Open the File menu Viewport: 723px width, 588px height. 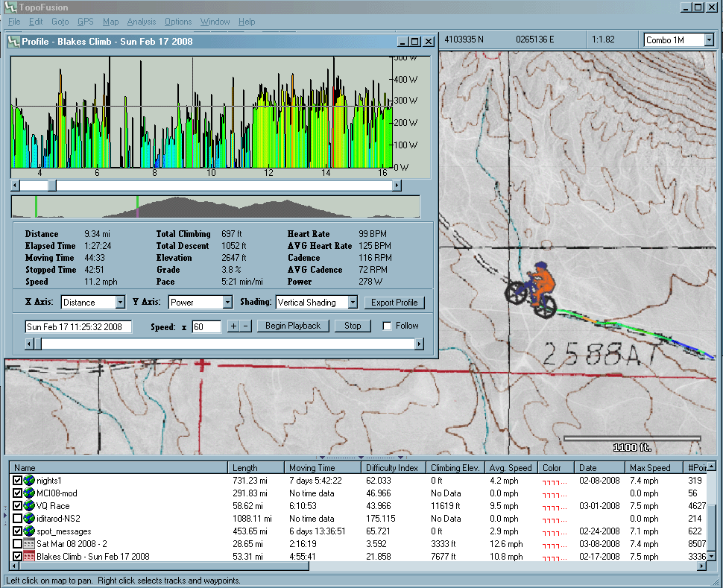pos(14,22)
